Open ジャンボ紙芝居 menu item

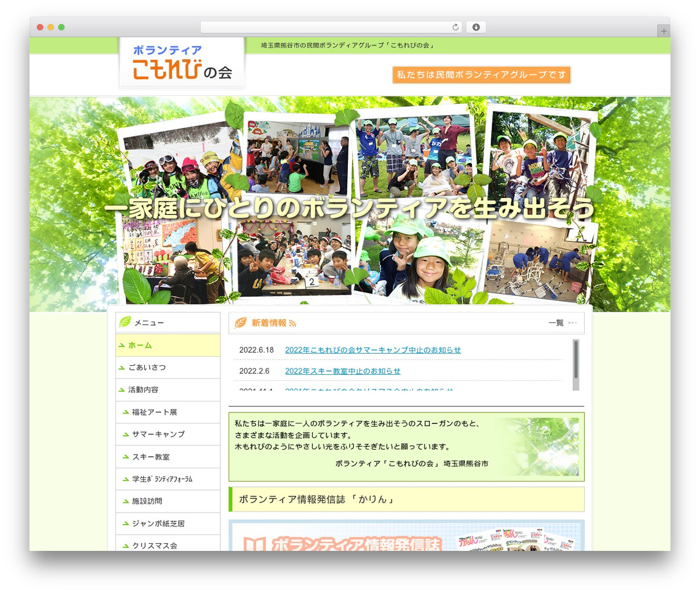(x=168, y=524)
